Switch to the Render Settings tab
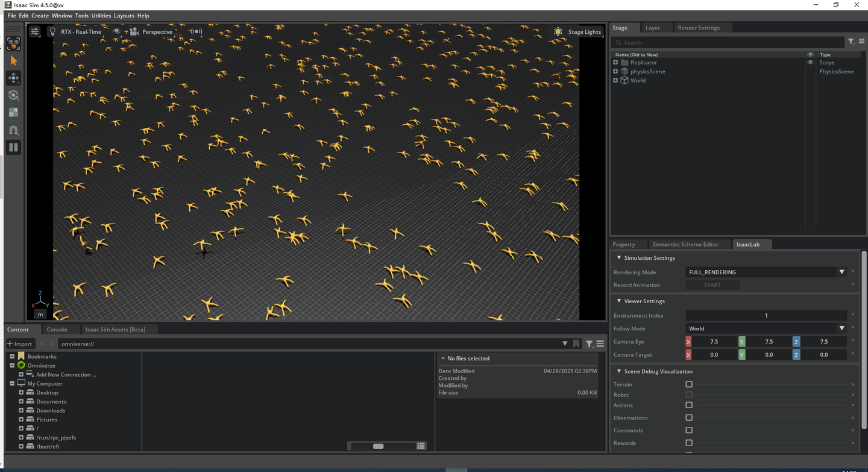Screen dimensions: 868x472 [699, 28]
